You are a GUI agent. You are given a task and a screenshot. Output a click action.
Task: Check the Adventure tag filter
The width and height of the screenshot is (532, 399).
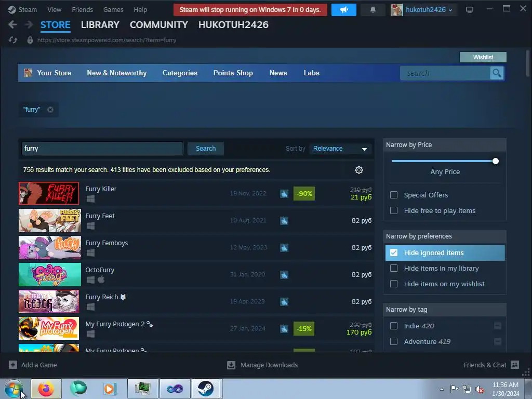click(x=394, y=342)
